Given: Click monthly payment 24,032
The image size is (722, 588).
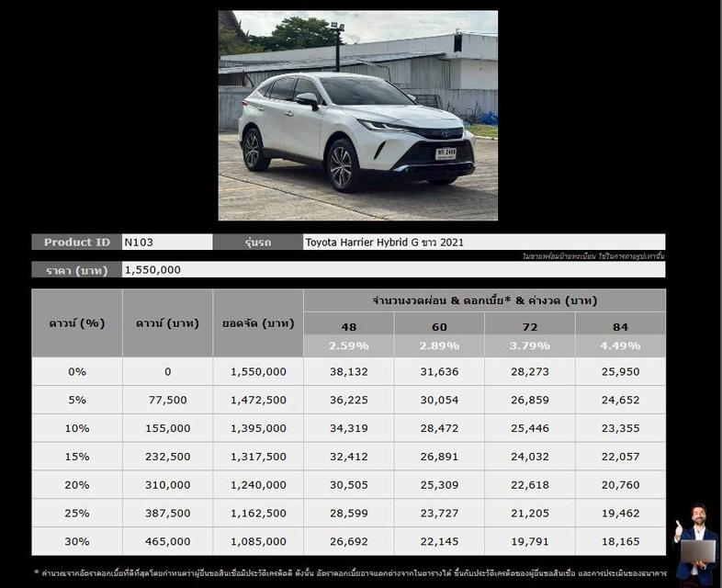Looking at the screenshot, I should [x=529, y=457].
